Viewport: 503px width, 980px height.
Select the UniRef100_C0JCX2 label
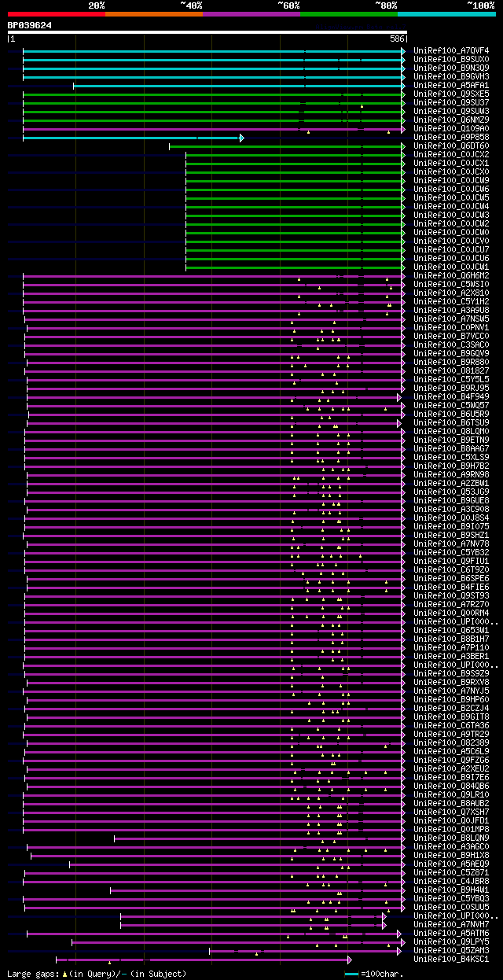point(451,154)
